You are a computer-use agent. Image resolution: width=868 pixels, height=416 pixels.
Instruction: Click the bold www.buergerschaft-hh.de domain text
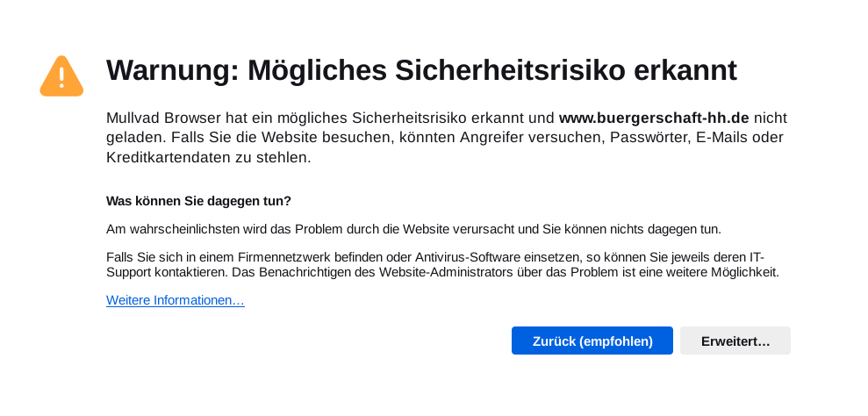click(653, 117)
